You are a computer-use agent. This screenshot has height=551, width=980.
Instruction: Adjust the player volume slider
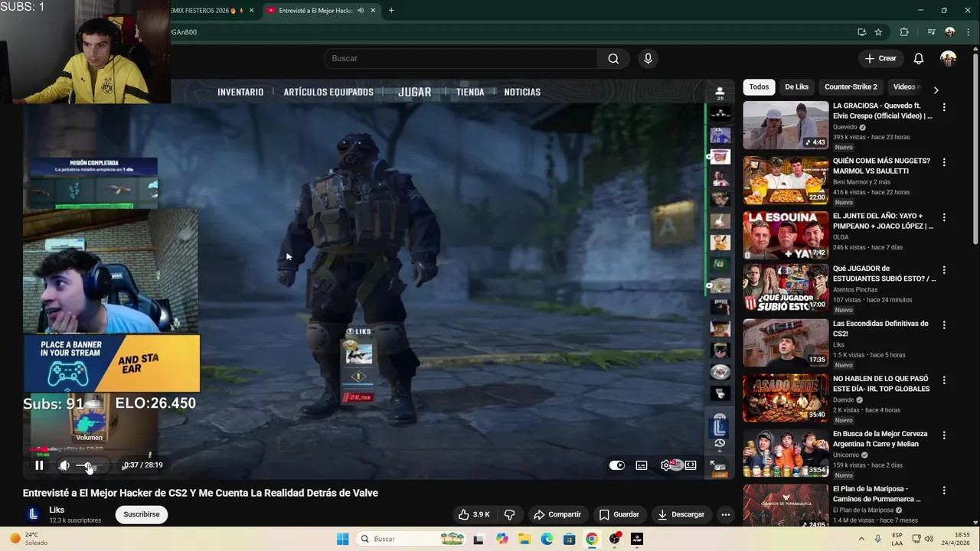pos(89,466)
